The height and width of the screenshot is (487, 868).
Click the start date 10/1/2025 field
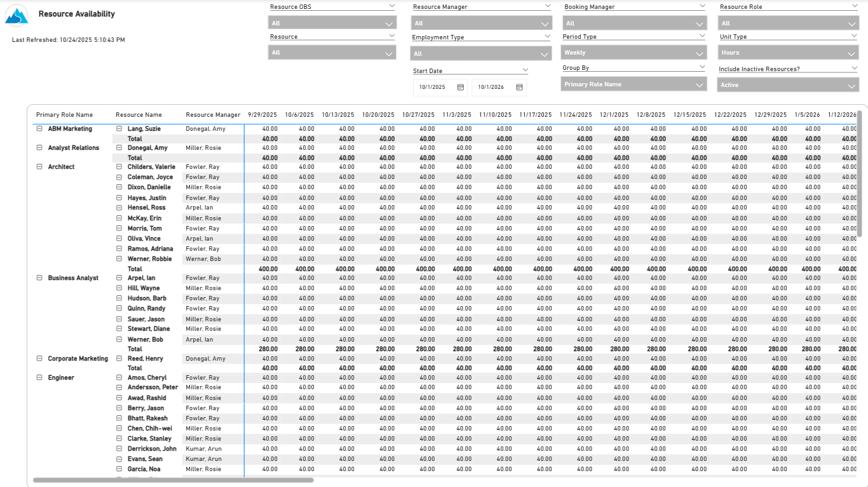[x=432, y=87]
